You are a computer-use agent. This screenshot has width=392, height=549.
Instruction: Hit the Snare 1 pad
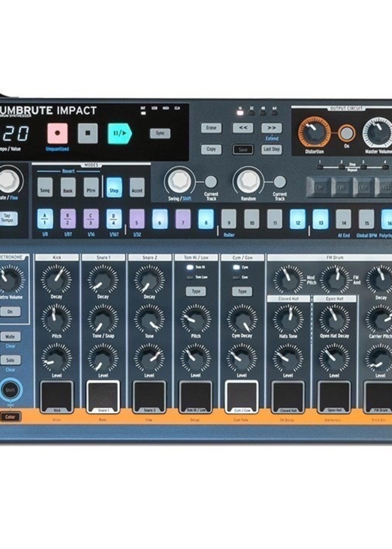click(x=103, y=397)
